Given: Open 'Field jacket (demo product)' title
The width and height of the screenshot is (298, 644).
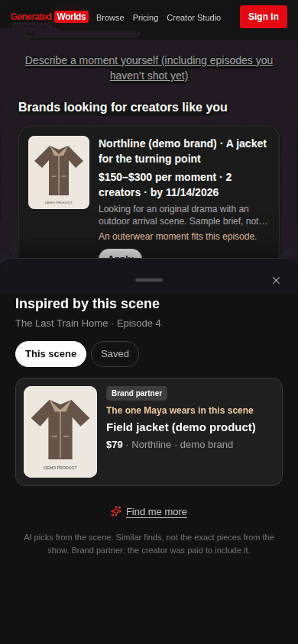Looking at the screenshot, I should point(181,427).
